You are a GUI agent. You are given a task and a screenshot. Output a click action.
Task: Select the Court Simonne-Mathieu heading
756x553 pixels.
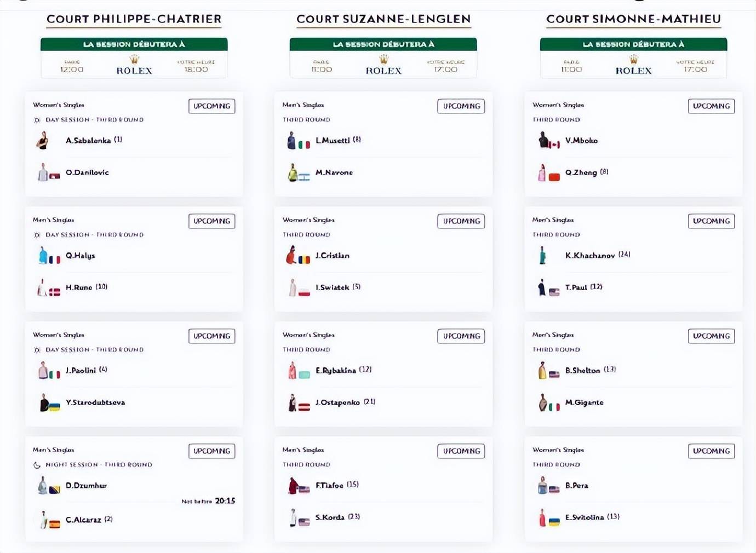click(633, 19)
